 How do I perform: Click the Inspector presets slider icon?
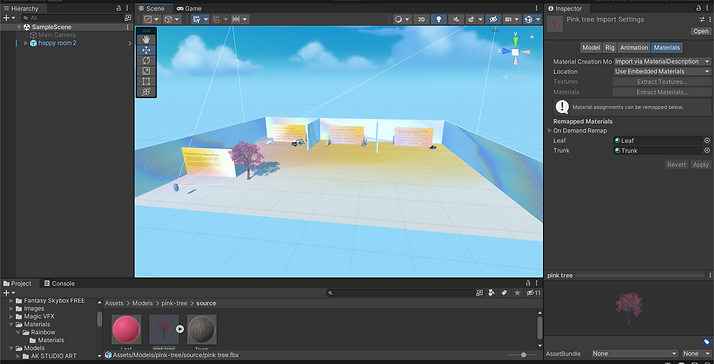pyautogui.click(x=702, y=20)
